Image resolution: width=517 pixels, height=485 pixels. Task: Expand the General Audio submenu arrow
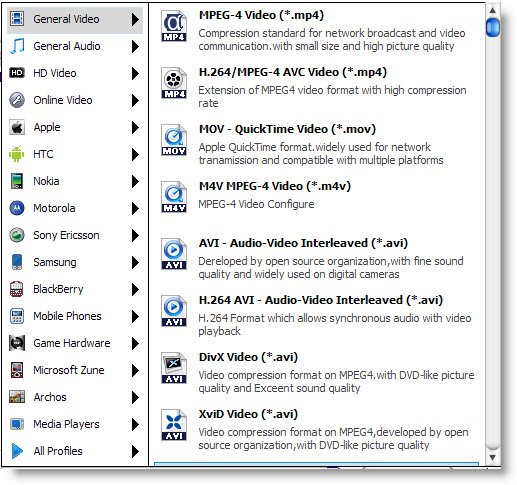[x=135, y=46]
